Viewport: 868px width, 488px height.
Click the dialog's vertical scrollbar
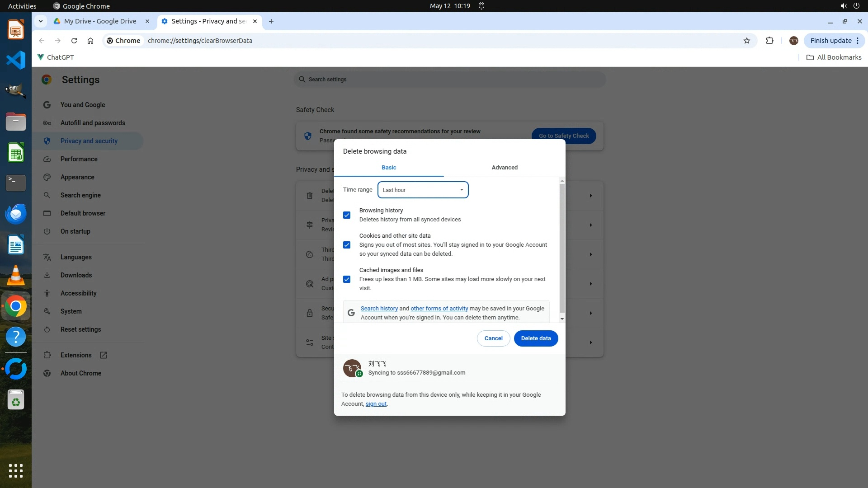[x=562, y=249]
